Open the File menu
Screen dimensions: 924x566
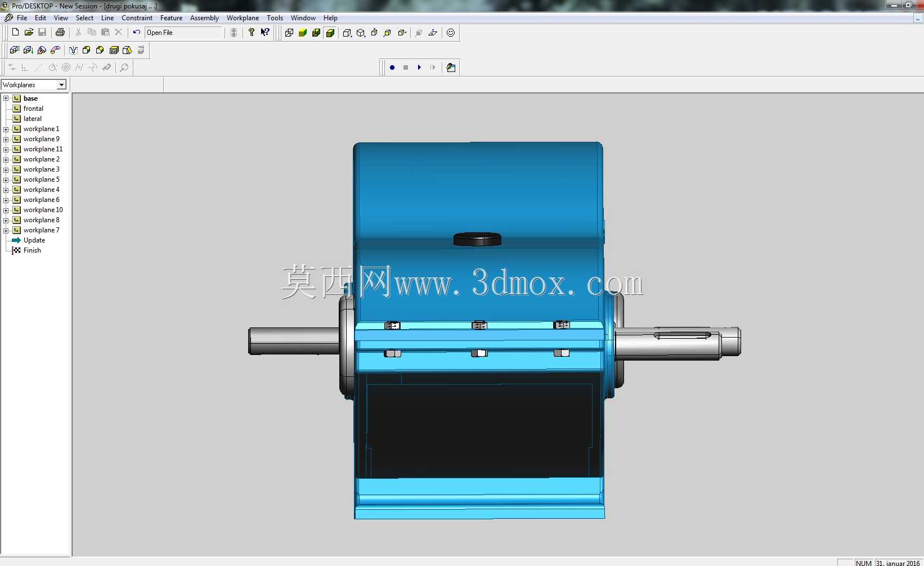tap(22, 18)
